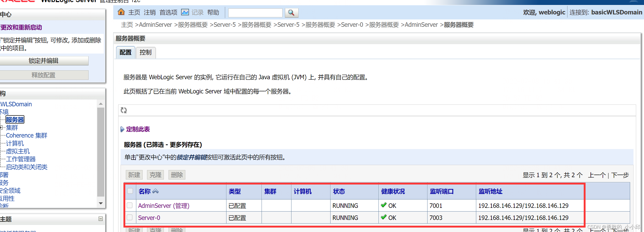Click breadcrumb 主页 link

(127, 25)
